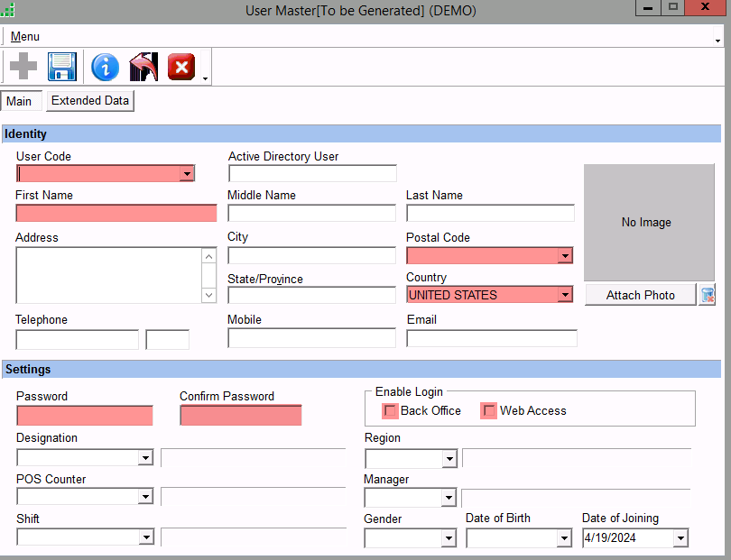Click into the First Name field
Screen dimensions: 731x560
point(116,214)
